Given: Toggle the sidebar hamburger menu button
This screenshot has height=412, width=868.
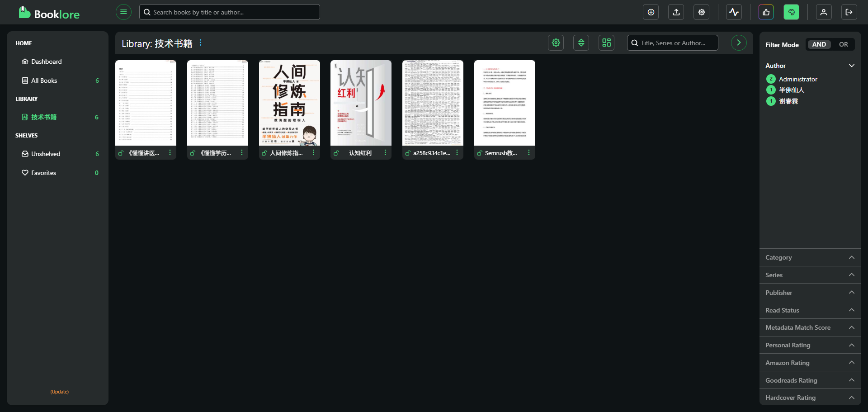Looking at the screenshot, I should [x=123, y=12].
